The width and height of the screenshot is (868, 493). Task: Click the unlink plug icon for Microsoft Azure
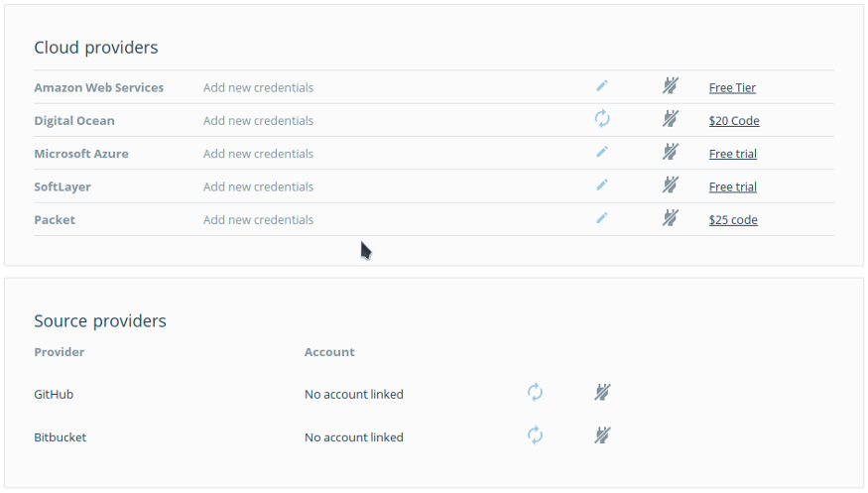(671, 152)
